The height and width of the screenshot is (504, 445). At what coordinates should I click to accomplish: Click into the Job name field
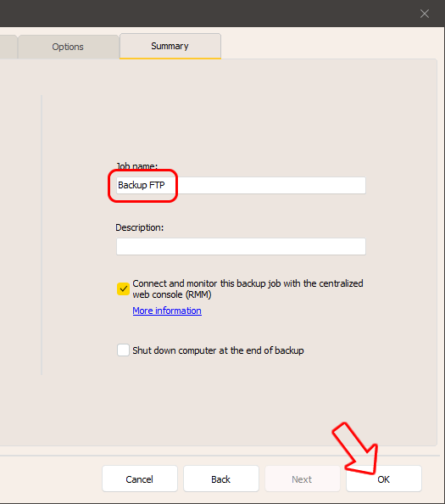coord(241,185)
